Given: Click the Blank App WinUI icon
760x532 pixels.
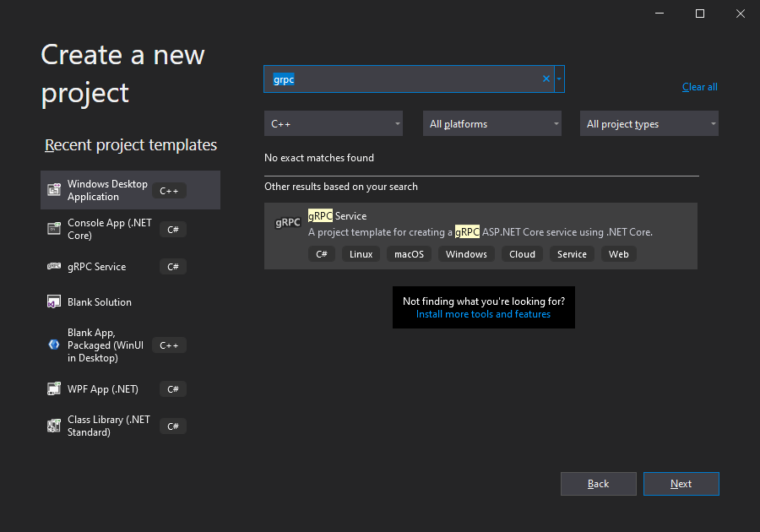Looking at the screenshot, I should (54, 345).
